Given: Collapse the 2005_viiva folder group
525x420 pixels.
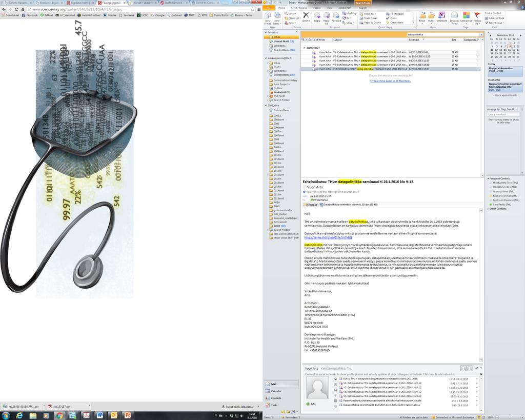Looking at the screenshot, I should click(266, 106).
